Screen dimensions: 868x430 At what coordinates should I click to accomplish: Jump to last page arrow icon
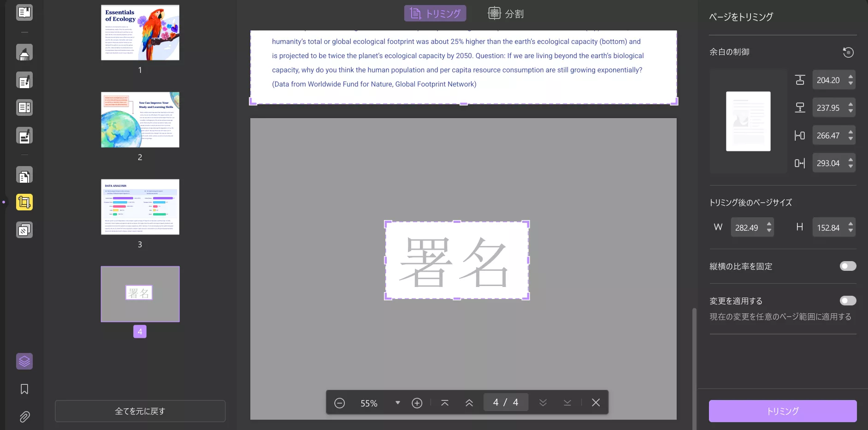pyautogui.click(x=567, y=403)
